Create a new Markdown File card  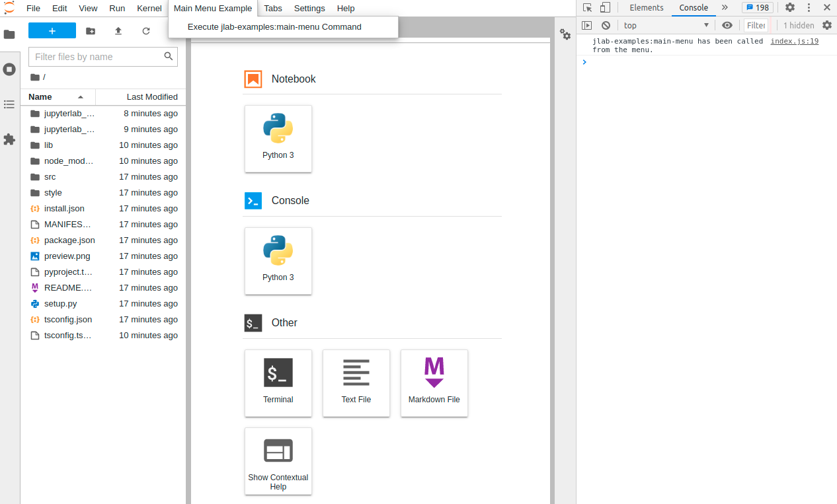tap(434, 383)
